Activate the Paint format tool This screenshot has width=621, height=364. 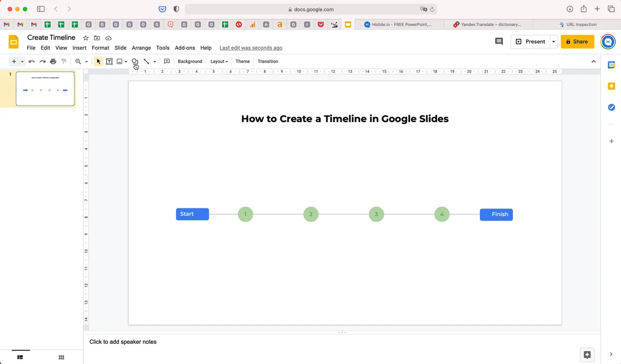(x=64, y=62)
